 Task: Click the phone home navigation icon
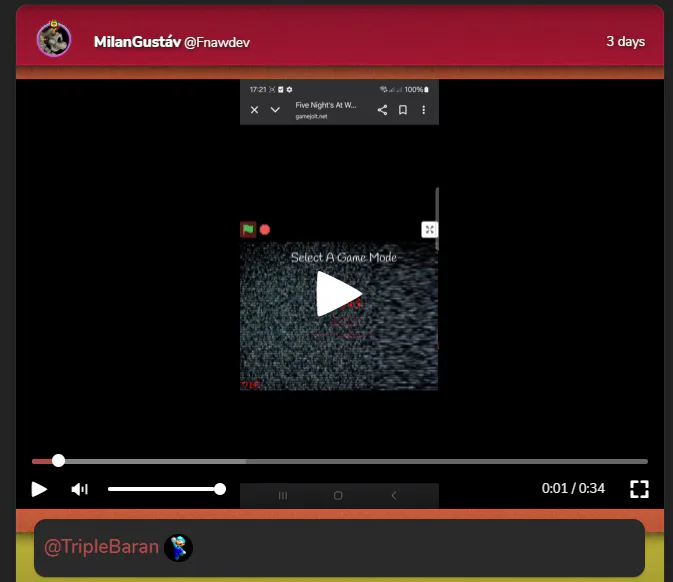click(x=338, y=496)
